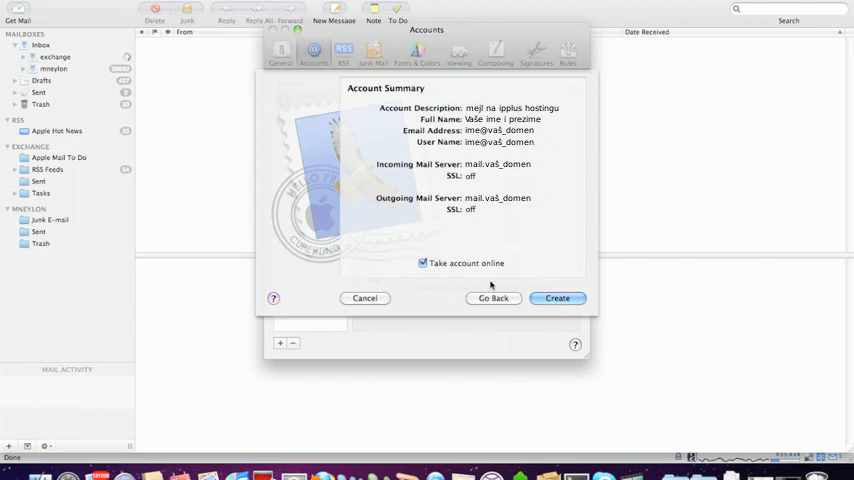Click the Create button
854x480 pixels.
click(558, 298)
